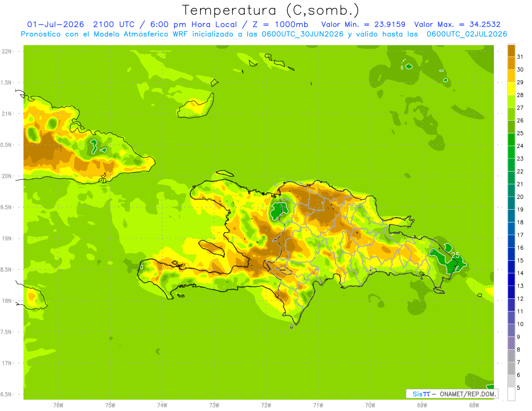
Task: Click the '12' color scale label
Action: tap(520, 298)
